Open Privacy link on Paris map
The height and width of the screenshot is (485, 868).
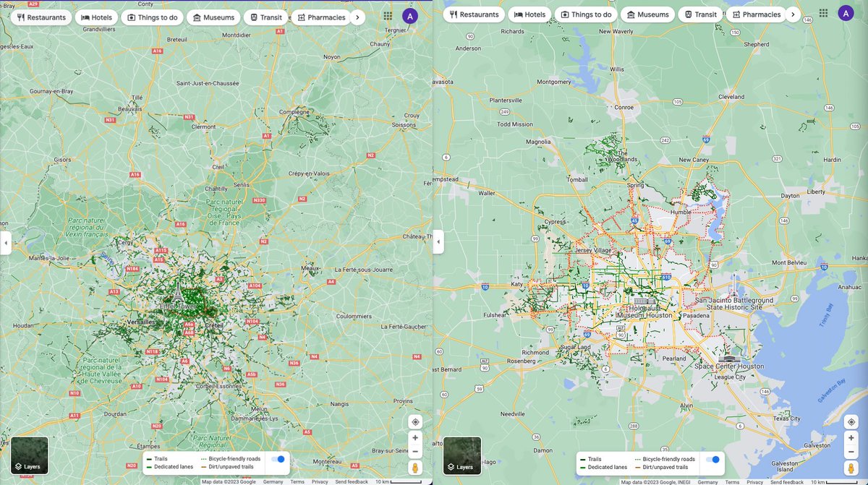320,481
